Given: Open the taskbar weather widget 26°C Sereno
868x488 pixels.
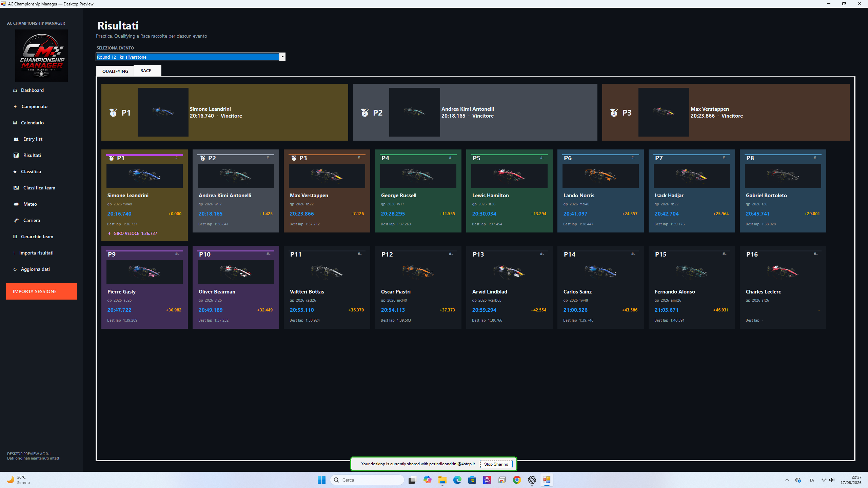Looking at the screenshot, I should [19, 480].
